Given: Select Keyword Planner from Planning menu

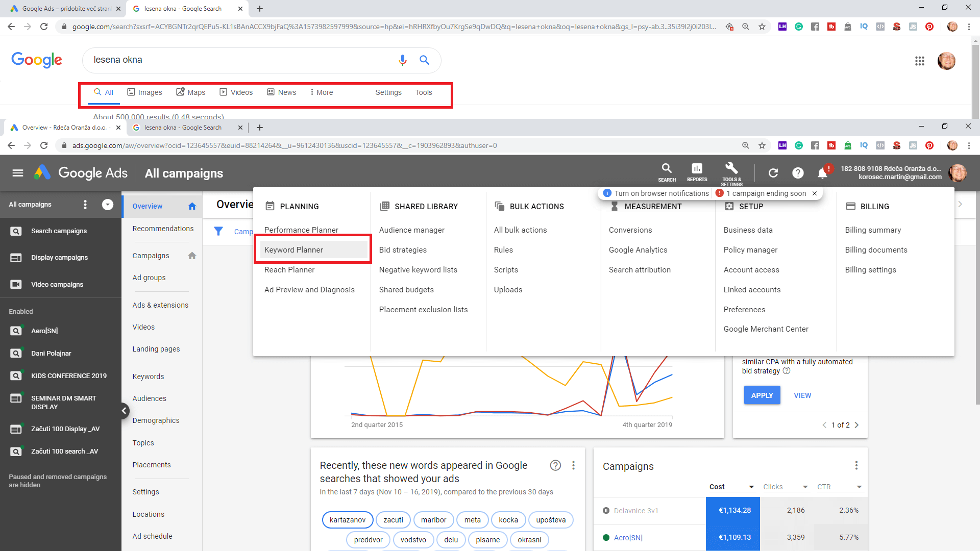Looking at the screenshot, I should pyautogui.click(x=293, y=250).
